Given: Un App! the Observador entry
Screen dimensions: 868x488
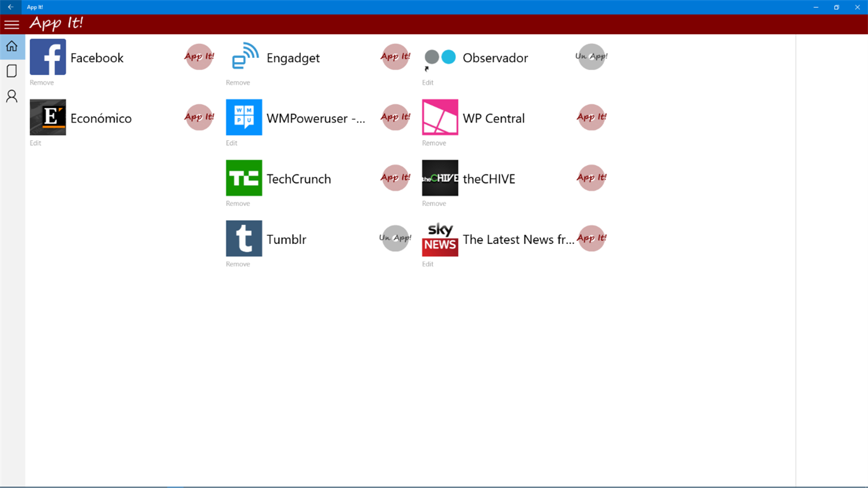Looking at the screenshot, I should coord(591,57).
